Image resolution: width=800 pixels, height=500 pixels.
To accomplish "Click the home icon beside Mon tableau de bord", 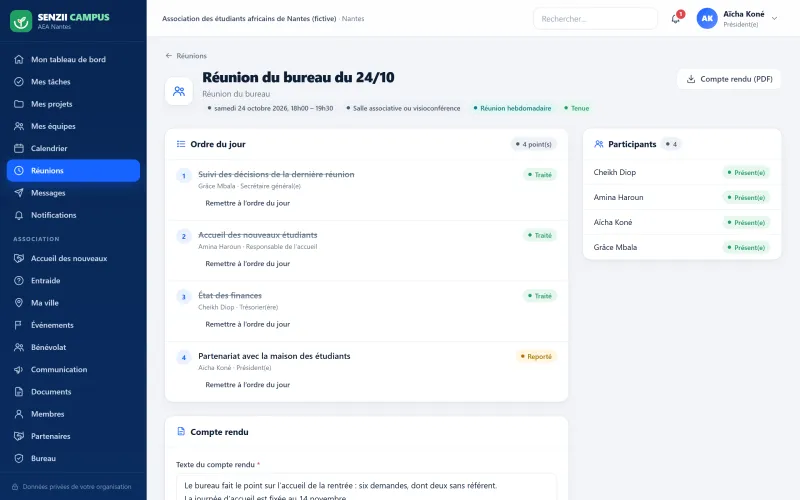I will point(19,59).
